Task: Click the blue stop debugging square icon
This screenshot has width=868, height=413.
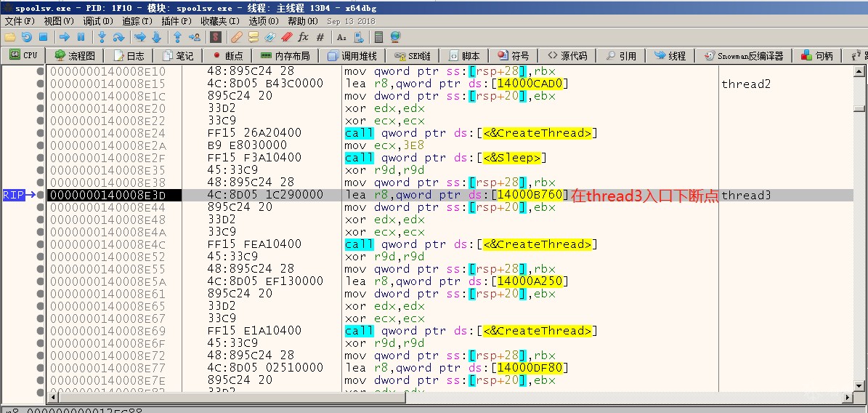Action: tap(43, 37)
